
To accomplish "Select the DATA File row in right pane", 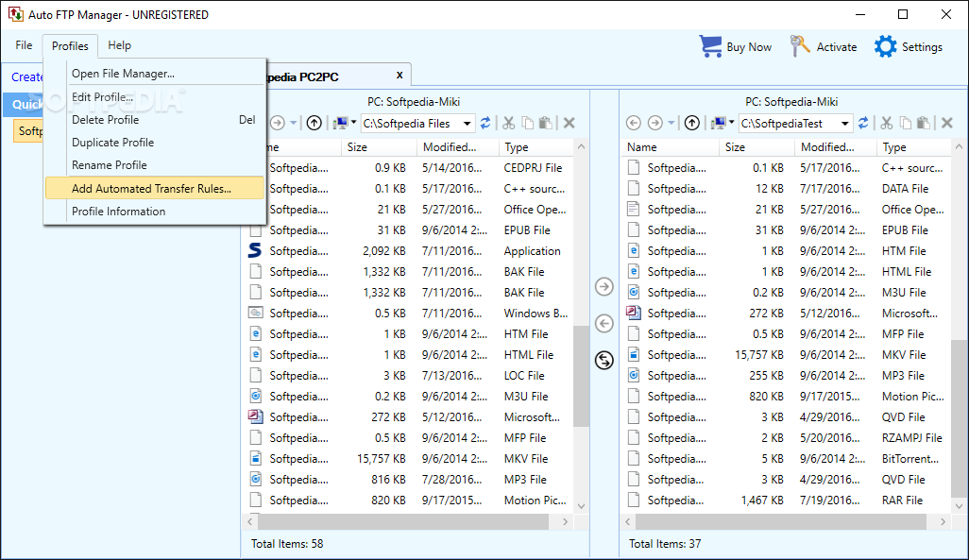I will (786, 189).
